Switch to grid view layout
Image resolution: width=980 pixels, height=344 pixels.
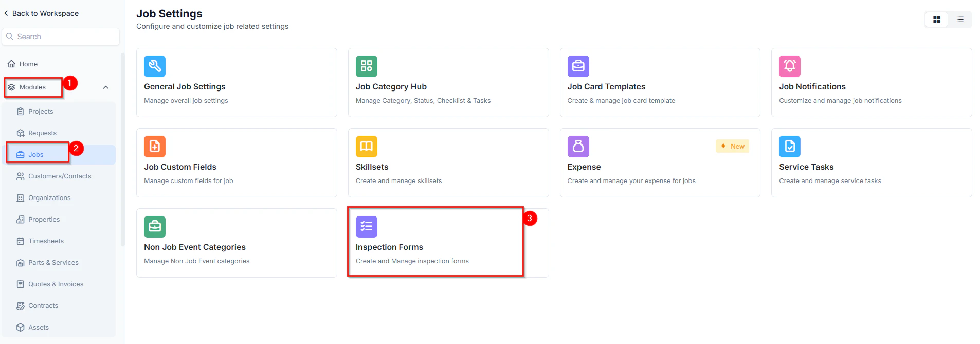click(937, 20)
